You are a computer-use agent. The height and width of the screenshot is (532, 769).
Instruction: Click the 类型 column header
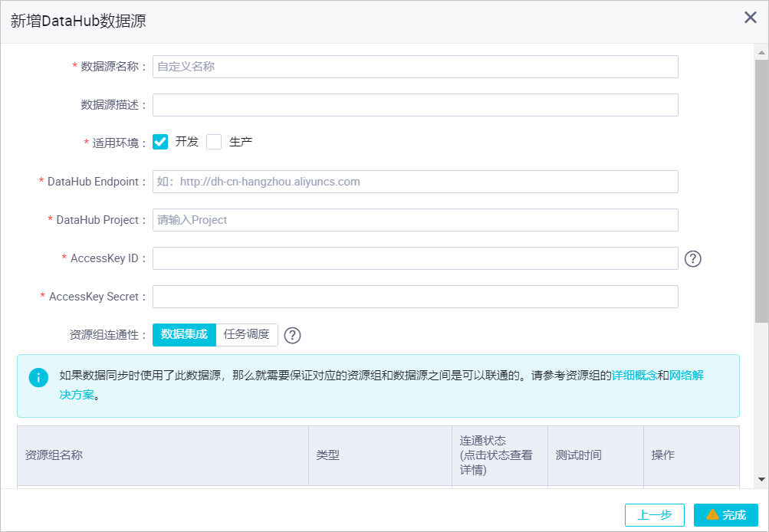tap(380, 455)
